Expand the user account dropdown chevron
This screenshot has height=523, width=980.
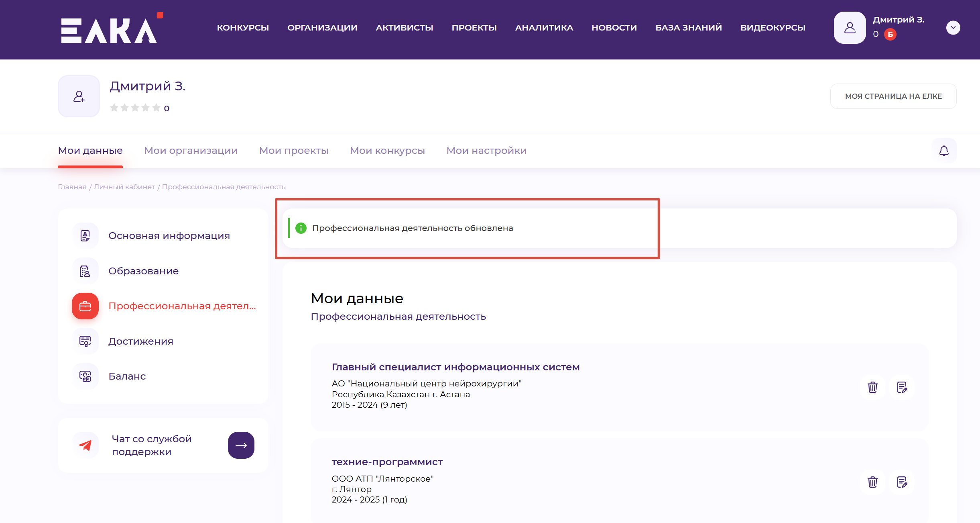953,28
